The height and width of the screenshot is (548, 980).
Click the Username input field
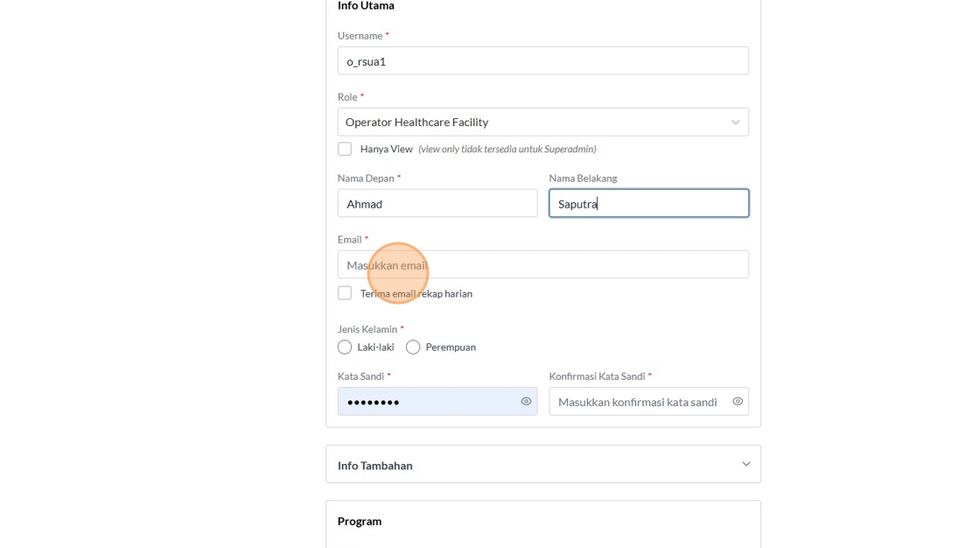542,61
